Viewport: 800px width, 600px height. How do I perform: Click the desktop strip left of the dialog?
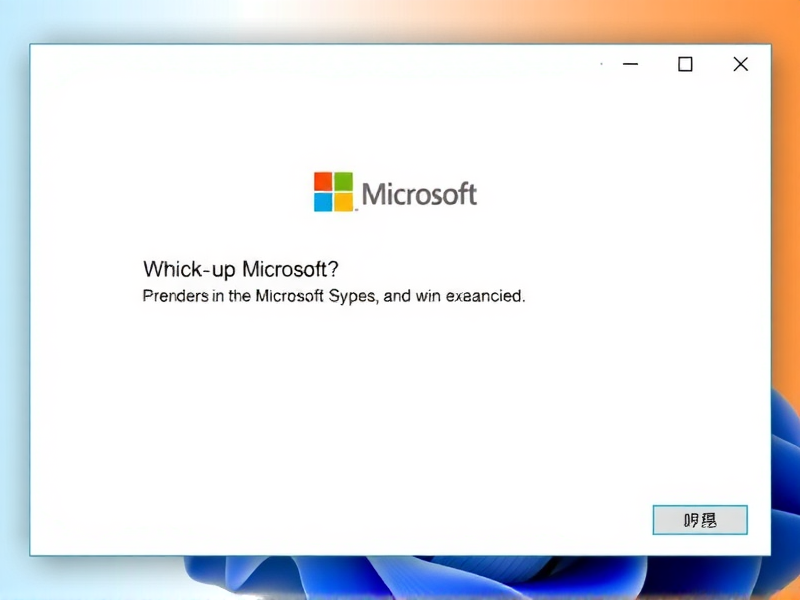pyautogui.click(x=14, y=300)
